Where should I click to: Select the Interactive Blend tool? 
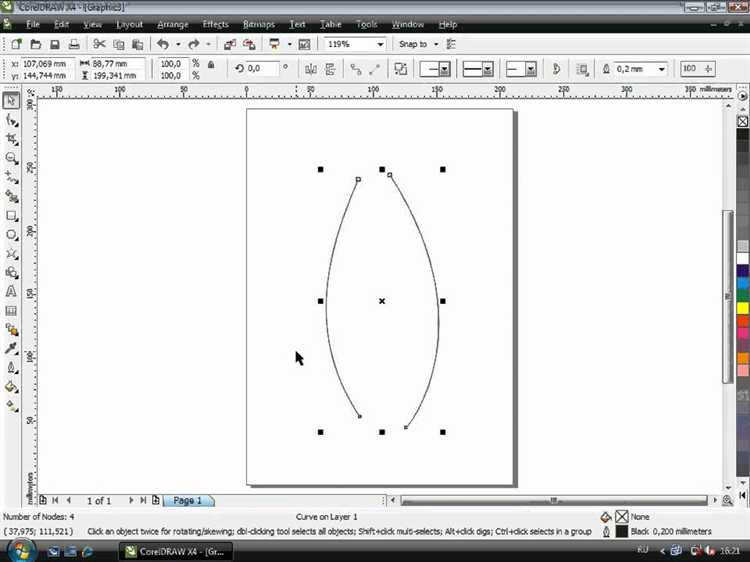pos(11,330)
